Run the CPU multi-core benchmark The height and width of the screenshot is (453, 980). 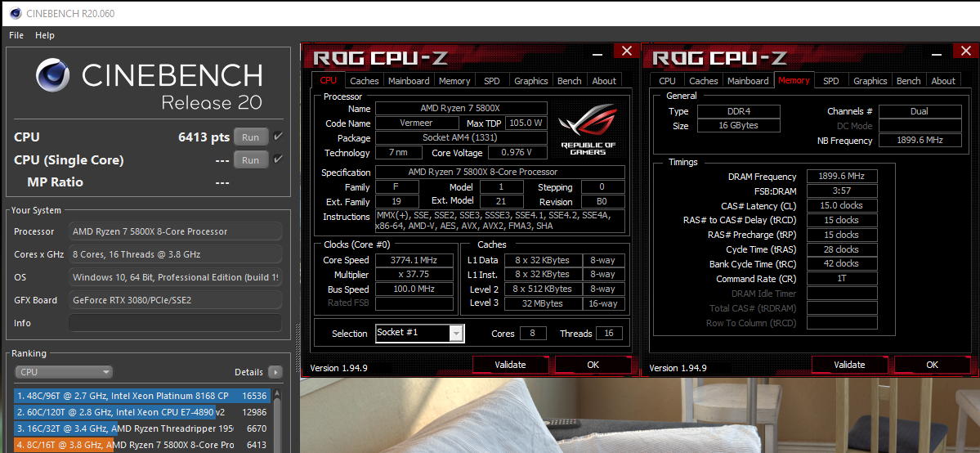pos(251,137)
